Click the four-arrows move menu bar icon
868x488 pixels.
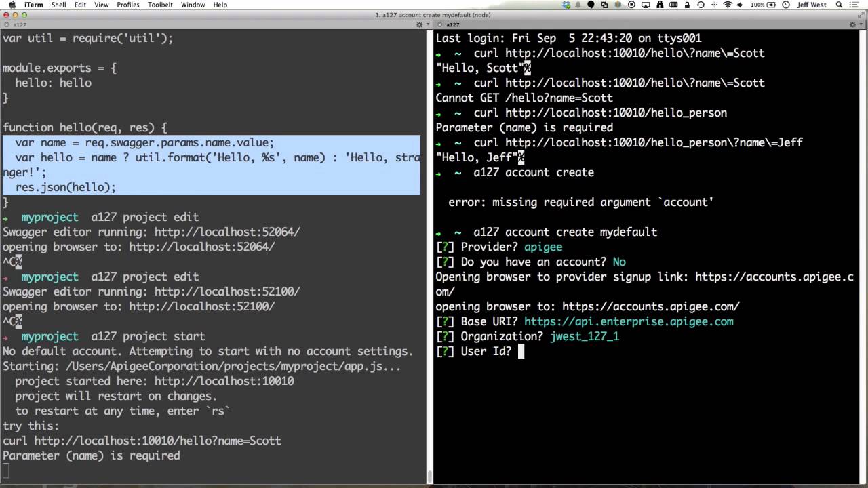(714, 5)
